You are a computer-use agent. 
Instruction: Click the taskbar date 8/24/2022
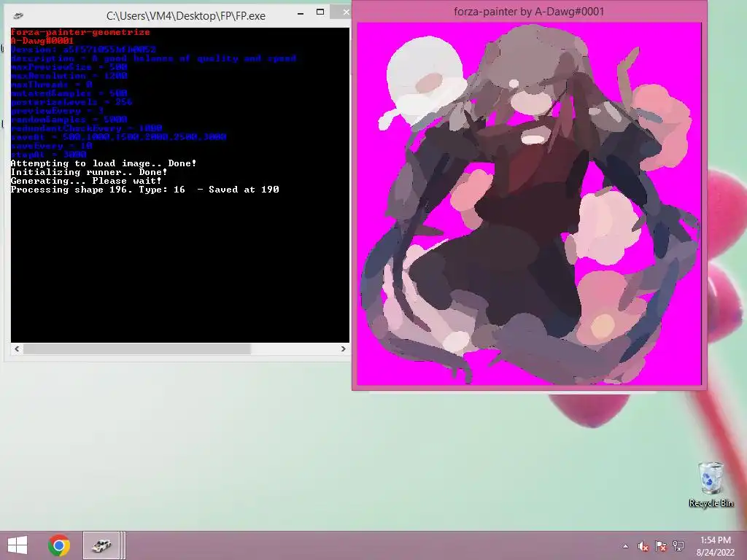[x=716, y=553]
